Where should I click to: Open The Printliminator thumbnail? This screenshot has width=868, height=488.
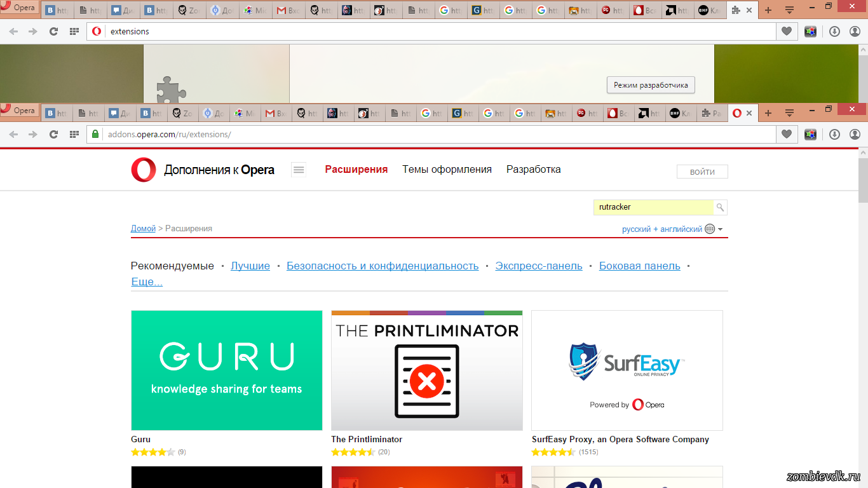pyautogui.click(x=427, y=370)
